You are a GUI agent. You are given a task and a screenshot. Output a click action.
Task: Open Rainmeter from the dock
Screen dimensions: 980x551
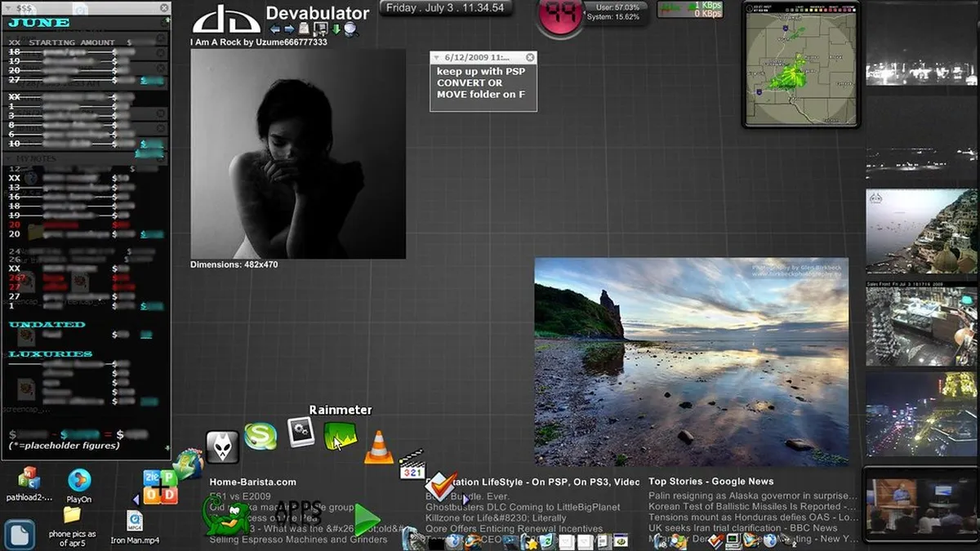340,437
